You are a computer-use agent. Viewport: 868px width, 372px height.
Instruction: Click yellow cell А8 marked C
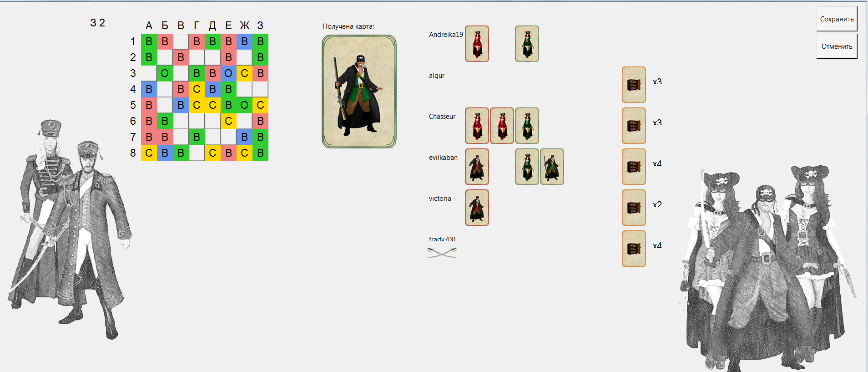coord(149,153)
